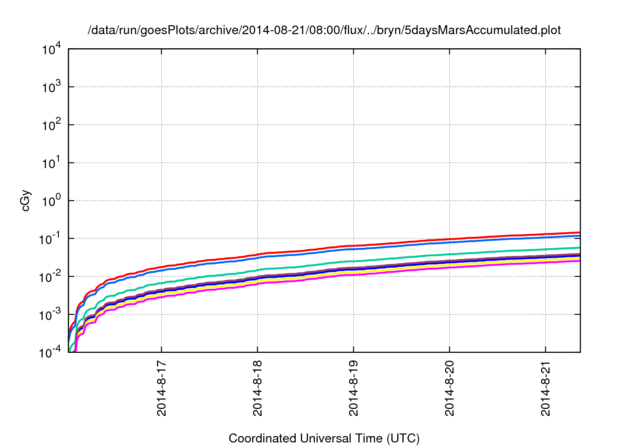The image size is (640, 448).
Task: Click the 2014-8-17 date tick label
Action: point(162,386)
